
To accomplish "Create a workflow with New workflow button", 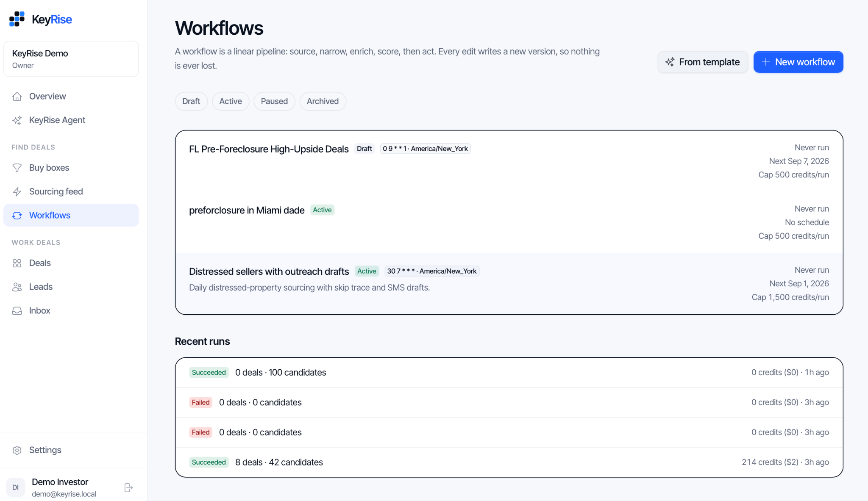I will point(798,62).
